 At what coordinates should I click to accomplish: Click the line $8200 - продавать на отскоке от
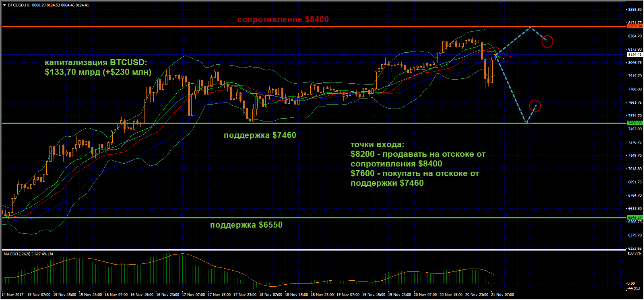point(418,154)
